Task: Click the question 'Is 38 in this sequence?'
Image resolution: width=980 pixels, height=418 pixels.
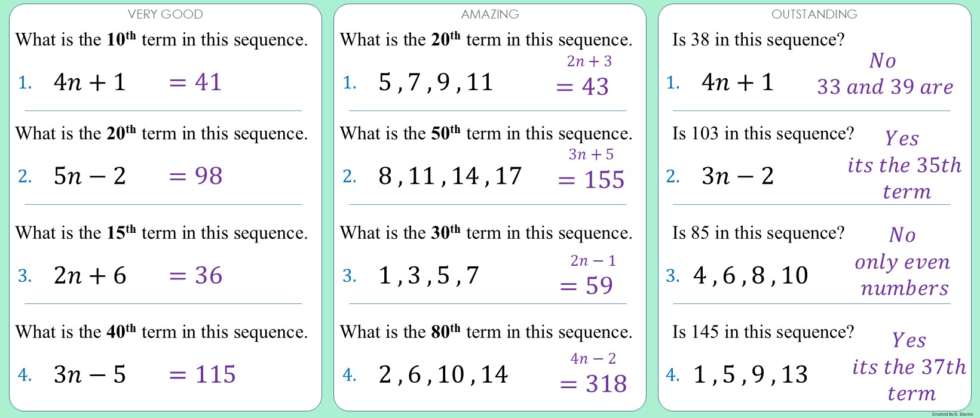Action: 758,40
